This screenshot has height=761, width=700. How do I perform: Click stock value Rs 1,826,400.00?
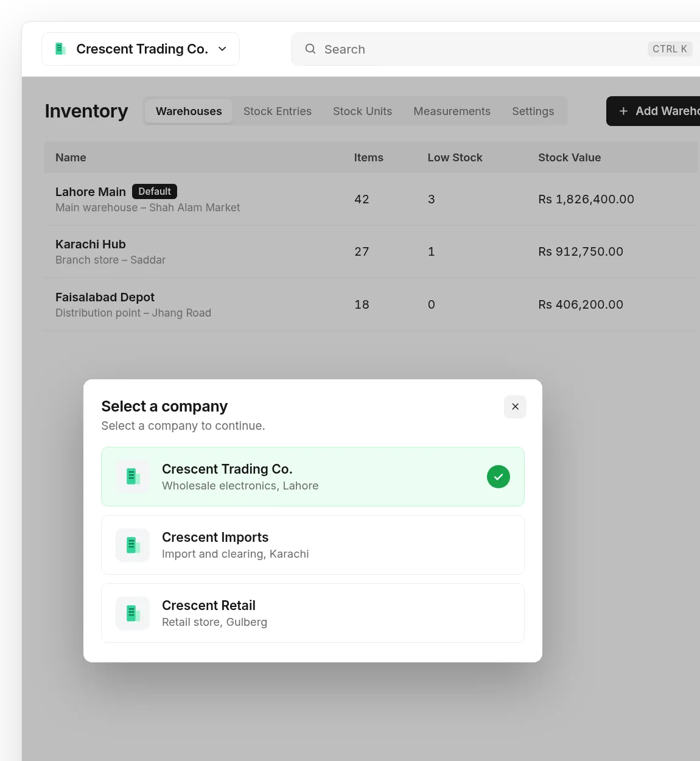pyautogui.click(x=586, y=199)
